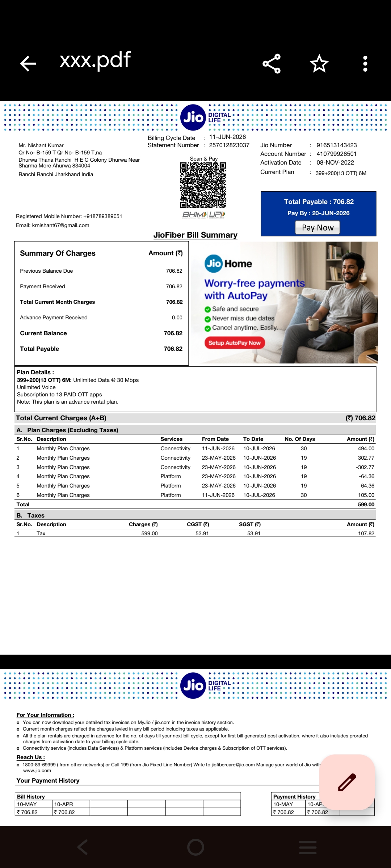Tap the Jio Digital Life logo
The width and height of the screenshot is (391, 868).
206,118
